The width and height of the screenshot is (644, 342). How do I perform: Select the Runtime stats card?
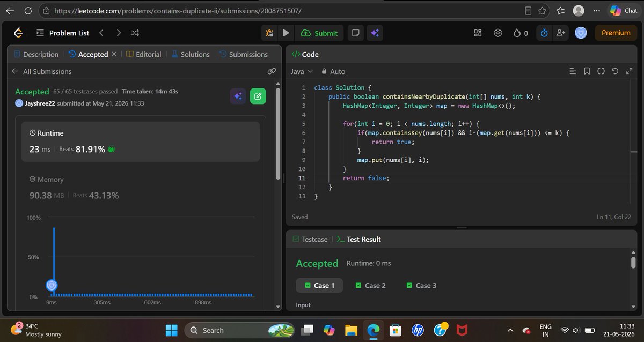pos(141,142)
